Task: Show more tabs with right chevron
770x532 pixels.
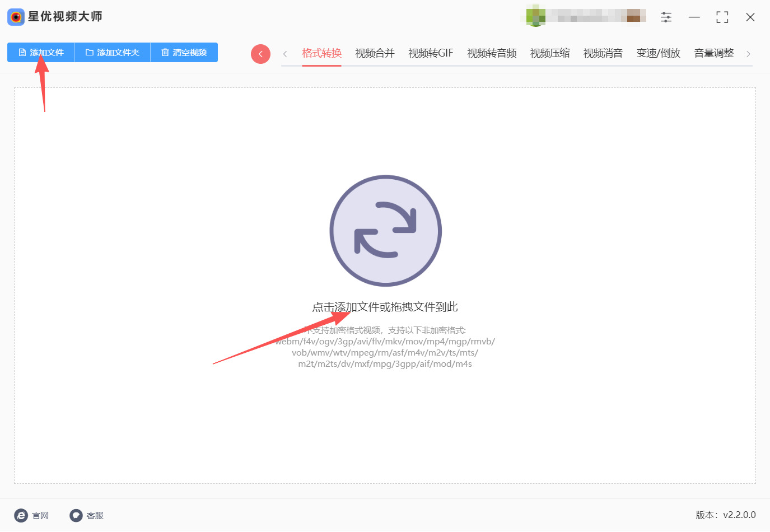Action: (748, 54)
